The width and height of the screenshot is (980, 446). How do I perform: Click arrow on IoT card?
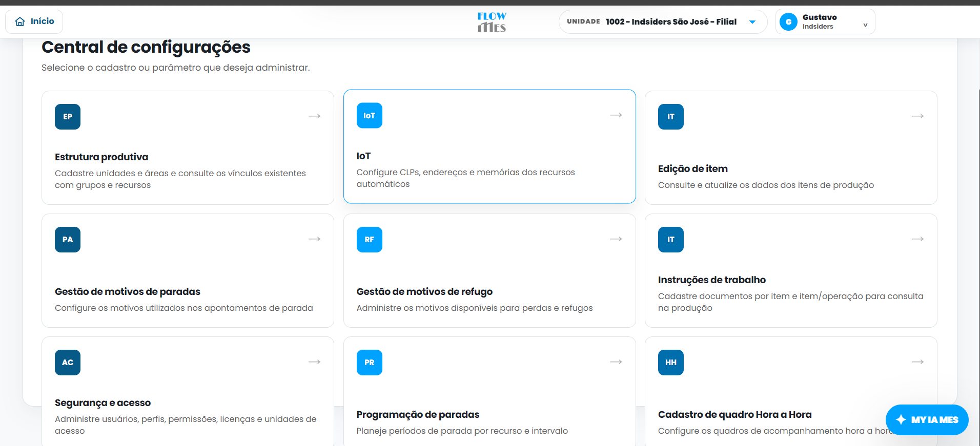point(616,115)
